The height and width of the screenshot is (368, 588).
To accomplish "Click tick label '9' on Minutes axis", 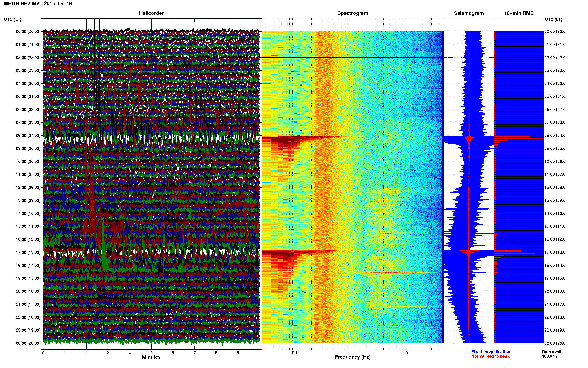I will pyautogui.click(x=238, y=353).
